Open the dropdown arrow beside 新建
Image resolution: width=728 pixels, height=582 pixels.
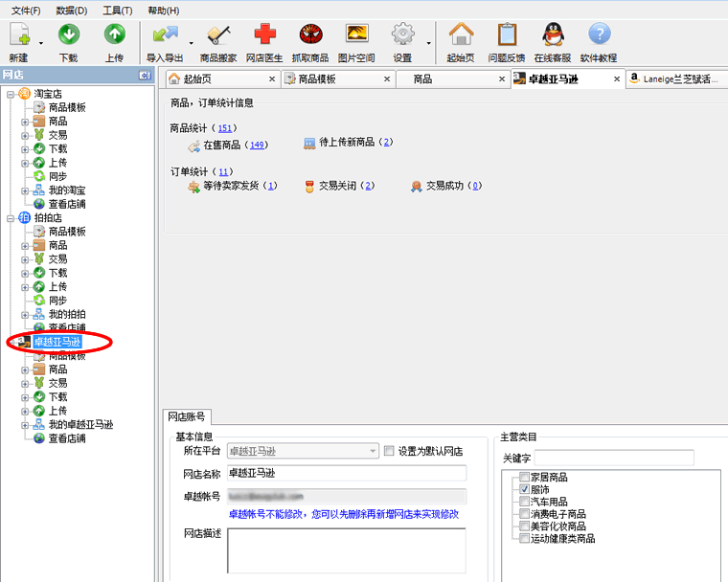point(41,43)
